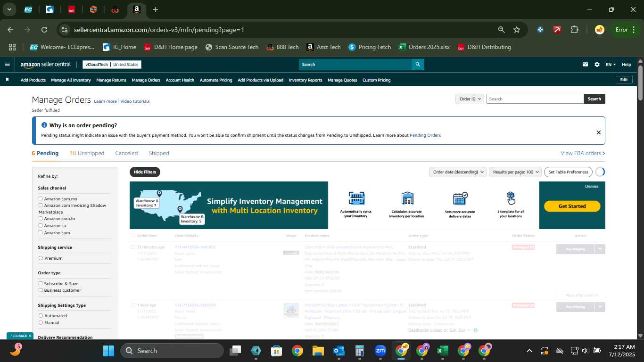This screenshot has width=644, height=362.
Task: Open the Windows Start menu
Action: point(108,351)
